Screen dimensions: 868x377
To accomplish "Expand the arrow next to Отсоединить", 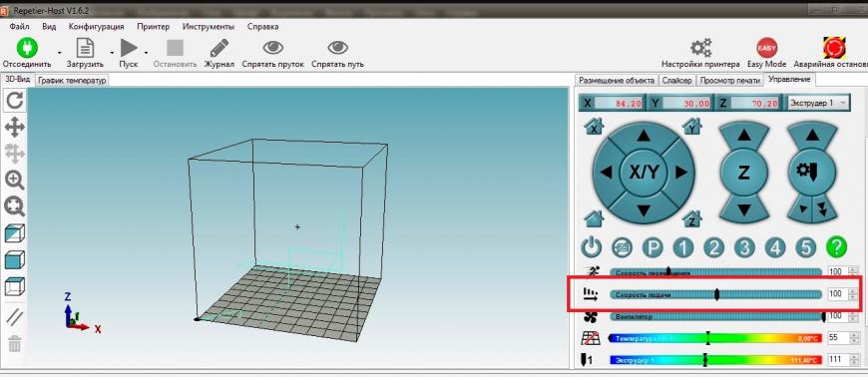I will click(x=59, y=52).
